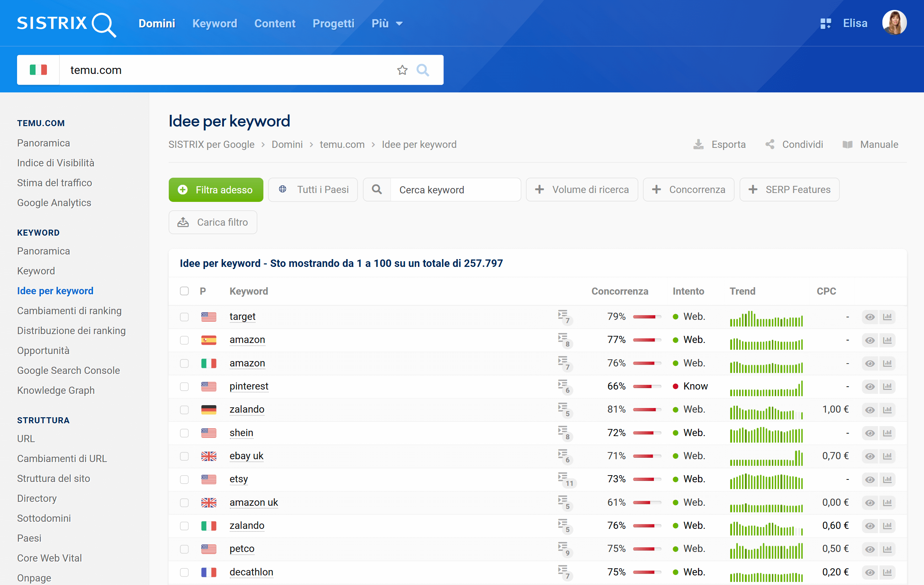Open chart icon for etsy row
The height and width of the screenshot is (585, 924).
click(887, 479)
